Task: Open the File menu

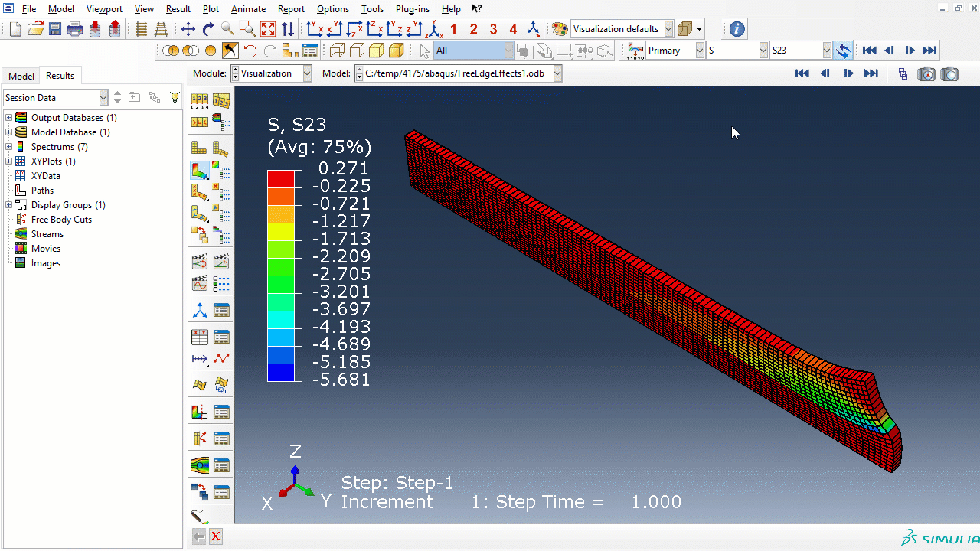Action: point(29,9)
